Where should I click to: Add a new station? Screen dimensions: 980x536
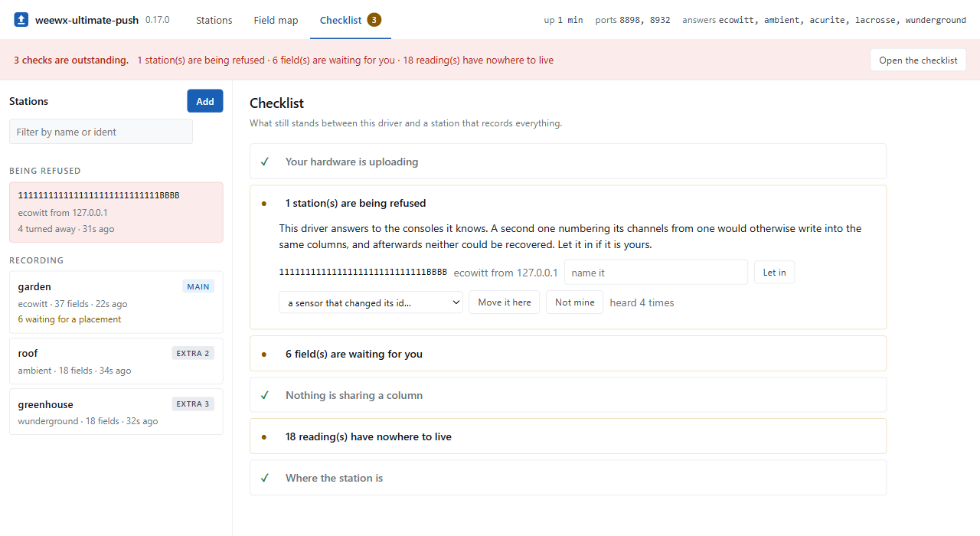[205, 101]
